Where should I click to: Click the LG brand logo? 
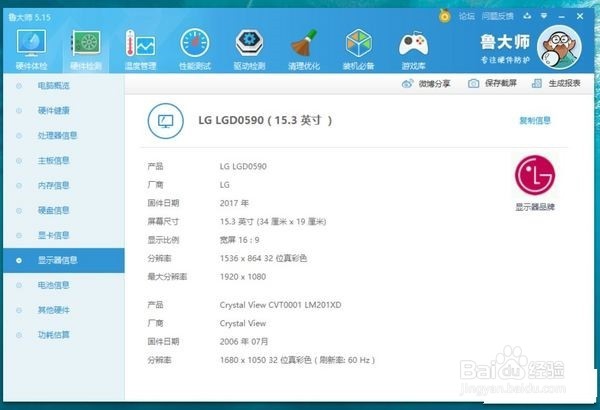[535, 175]
